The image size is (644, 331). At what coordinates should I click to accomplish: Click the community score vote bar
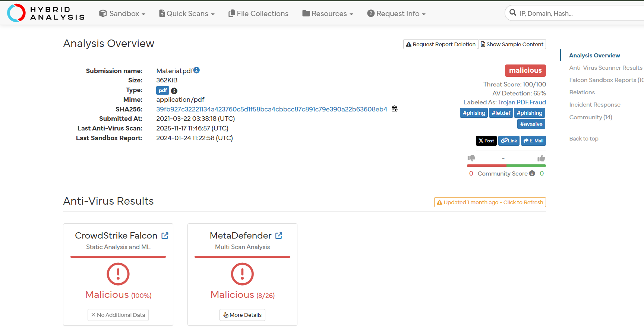(506, 165)
